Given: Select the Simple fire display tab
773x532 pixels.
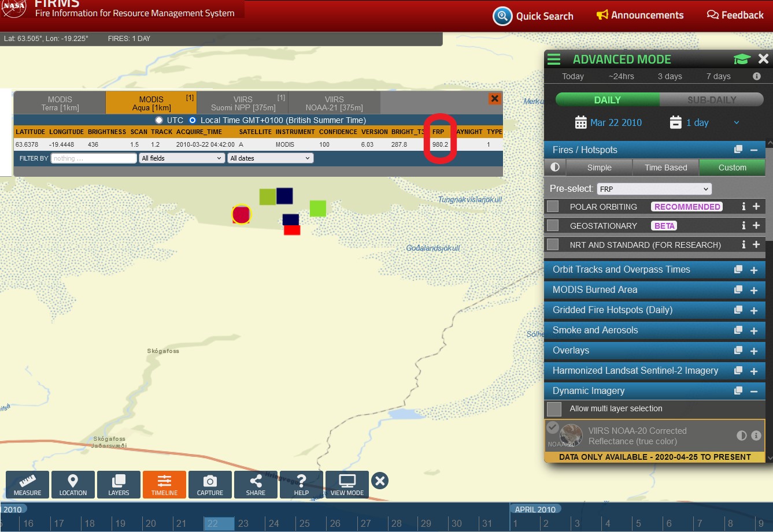Looking at the screenshot, I should pyautogui.click(x=599, y=168).
